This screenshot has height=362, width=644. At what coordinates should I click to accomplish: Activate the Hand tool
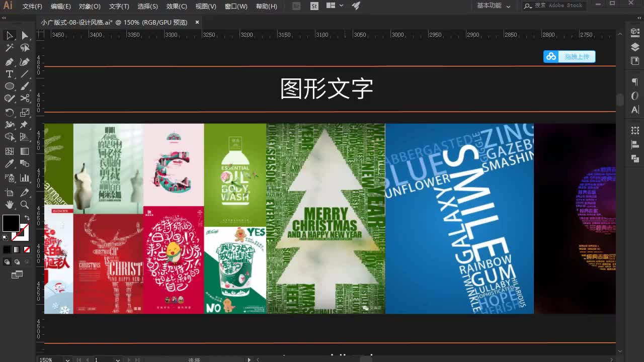point(10,205)
